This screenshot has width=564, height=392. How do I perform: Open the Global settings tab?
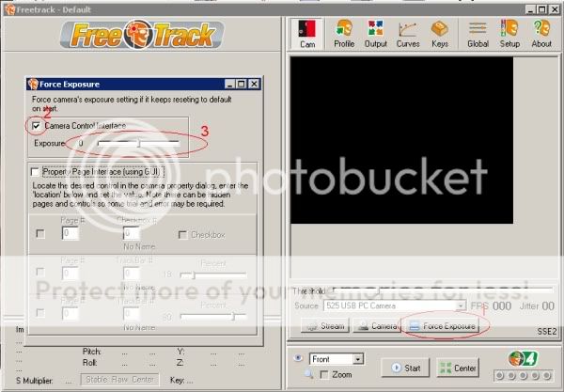(x=478, y=34)
